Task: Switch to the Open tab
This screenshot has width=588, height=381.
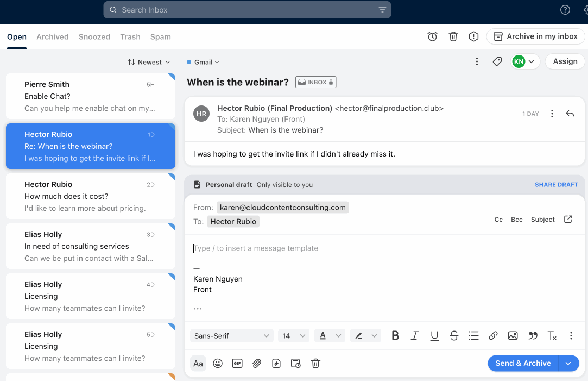Action: click(x=16, y=37)
